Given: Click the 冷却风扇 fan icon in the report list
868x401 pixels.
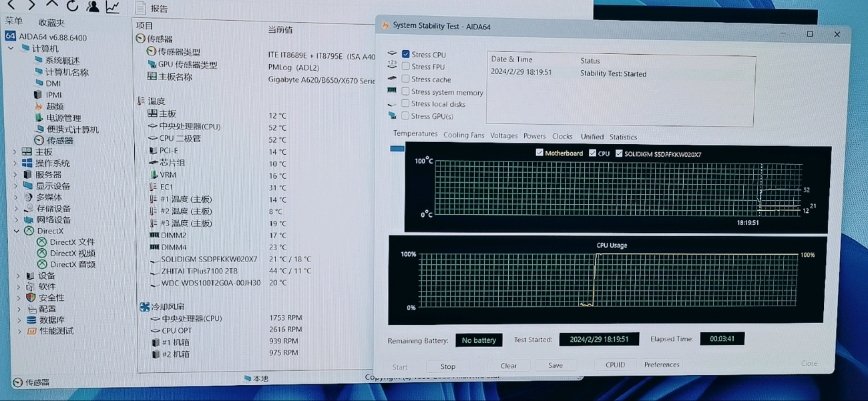Looking at the screenshot, I should [144, 306].
